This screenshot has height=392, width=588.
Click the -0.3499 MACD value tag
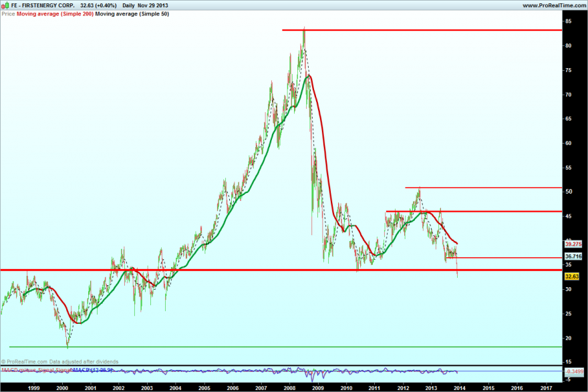tap(574, 371)
